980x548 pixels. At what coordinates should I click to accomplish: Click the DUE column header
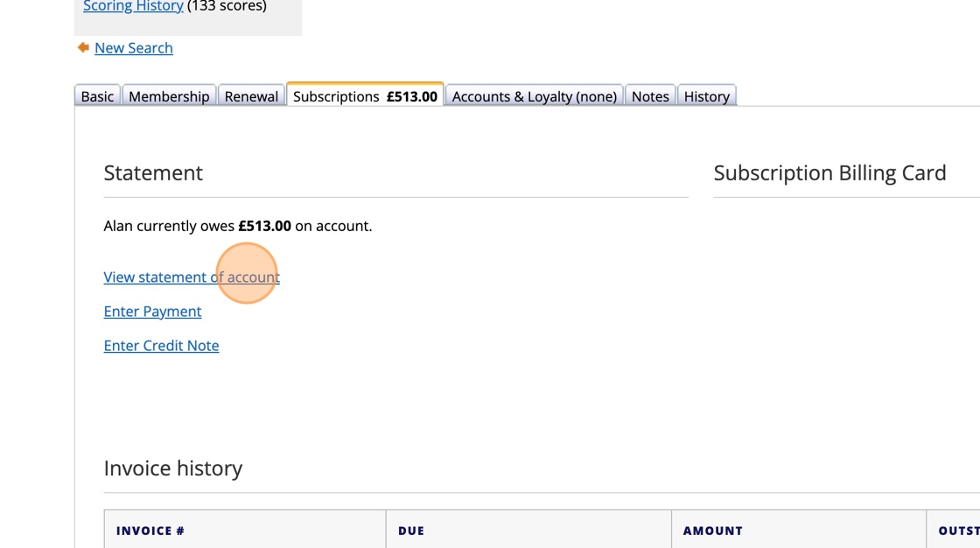[411, 530]
